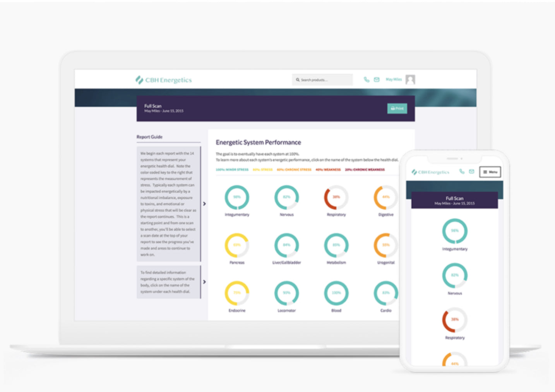Viewport: 555px width, 392px height.
Task: Tap the Nervous dial on the mobile view
Action: tap(455, 275)
